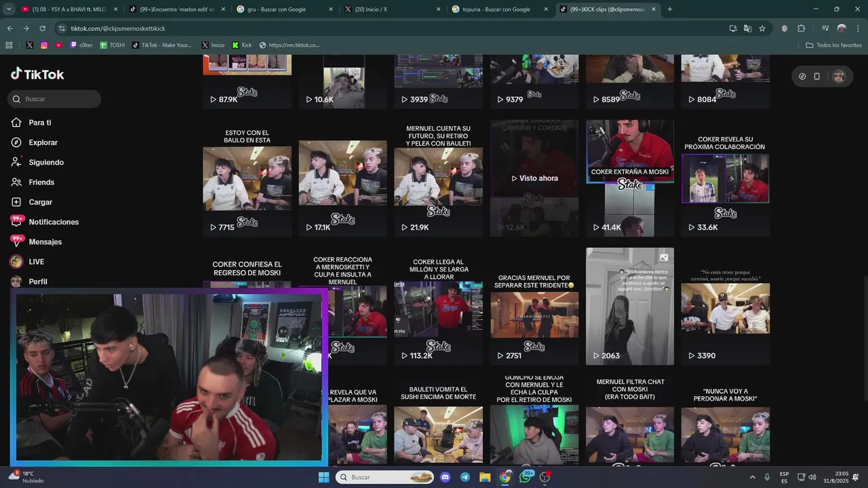
Task: Open https://vm.tiktok.co... bookmark
Action: coord(290,45)
